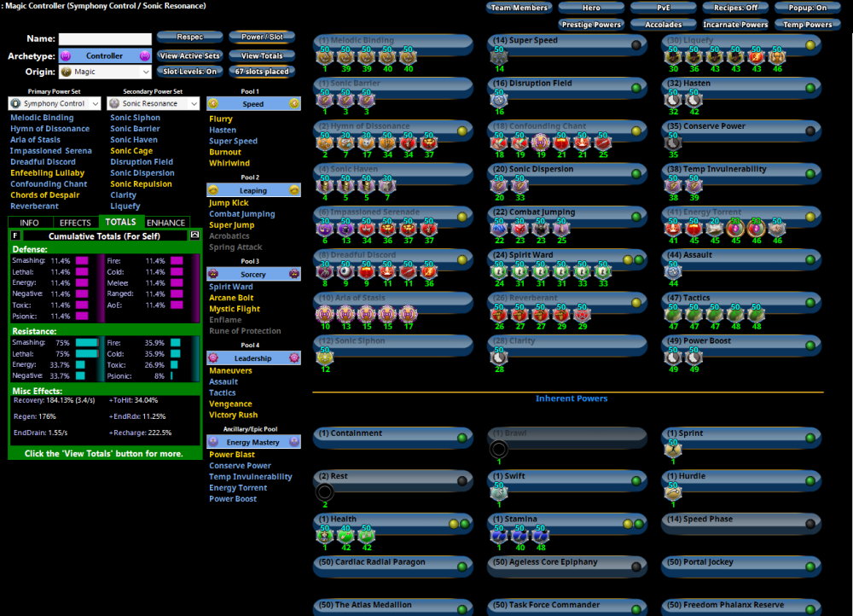The image size is (853, 616).
Task: Click the Clarity power enhancement slot icon
Action: 499,357
